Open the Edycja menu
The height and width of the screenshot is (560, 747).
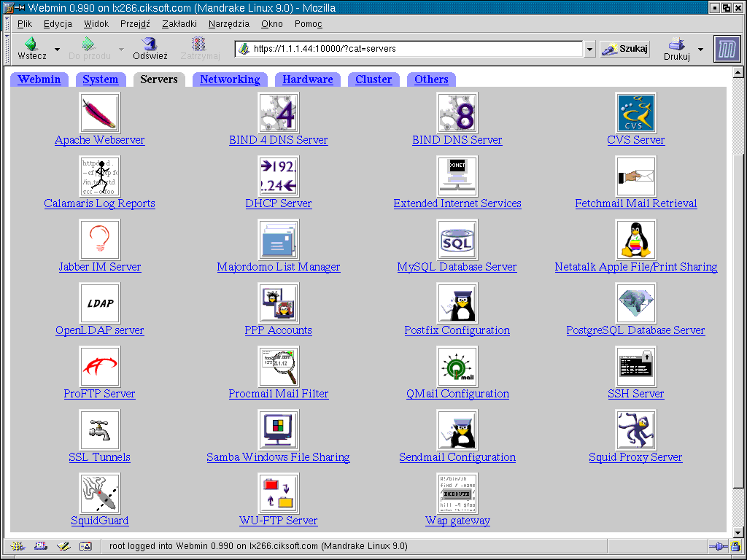point(58,24)
